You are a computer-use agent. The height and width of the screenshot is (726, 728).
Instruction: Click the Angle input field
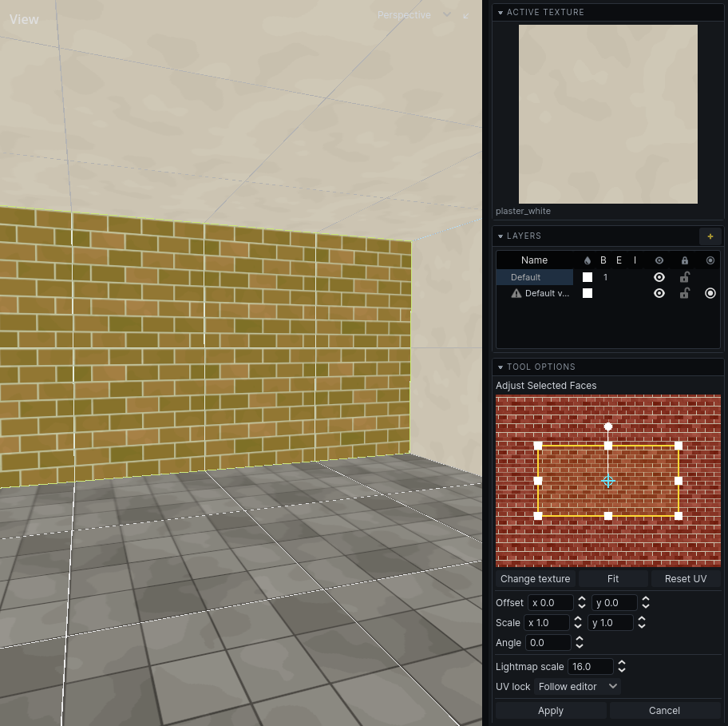click(x=548, y=642)
